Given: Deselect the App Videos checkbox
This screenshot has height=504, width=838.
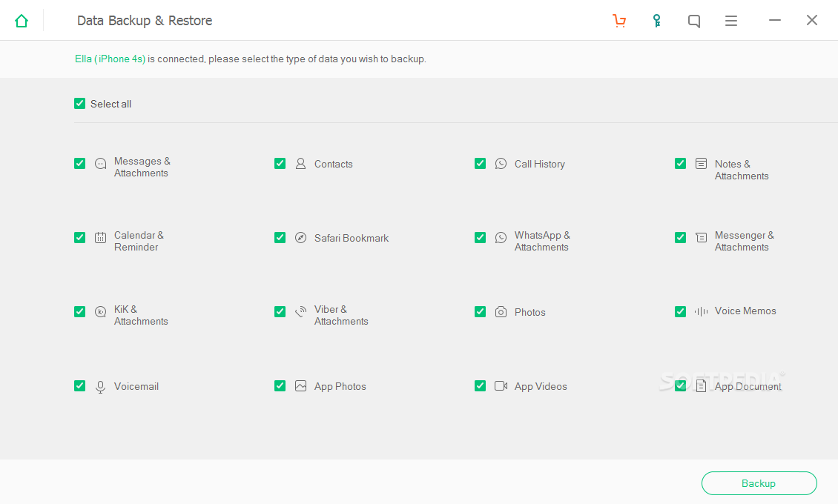Looking at the screenshot, I should pos(480,385).
